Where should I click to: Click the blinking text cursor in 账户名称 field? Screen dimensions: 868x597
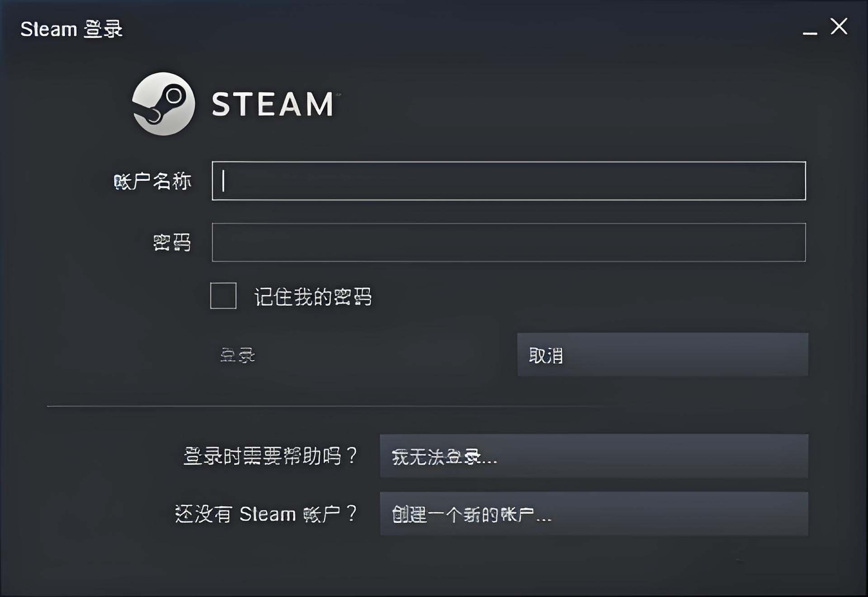(223, 181)
